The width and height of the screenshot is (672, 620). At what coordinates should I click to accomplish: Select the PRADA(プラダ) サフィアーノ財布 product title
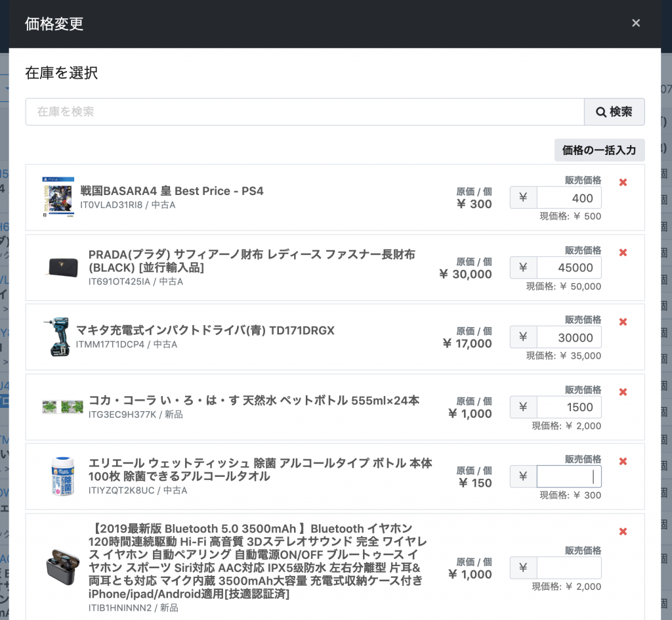click(251, 261)
